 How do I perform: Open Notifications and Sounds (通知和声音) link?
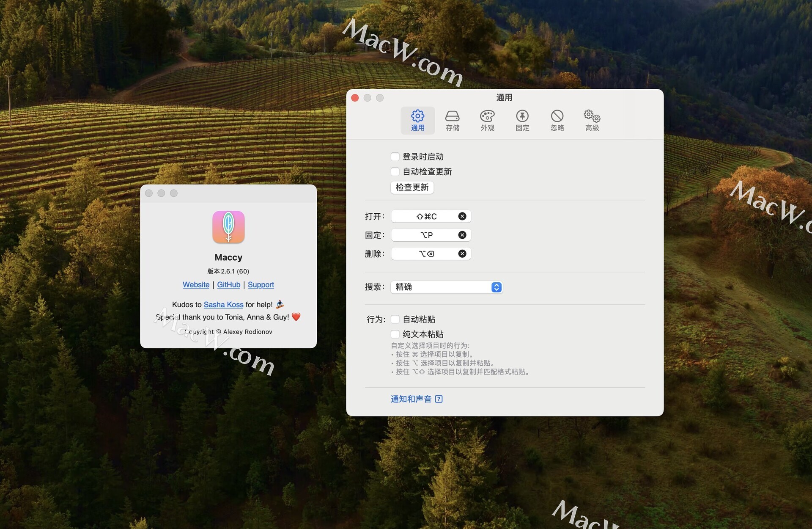coord(411,399)
